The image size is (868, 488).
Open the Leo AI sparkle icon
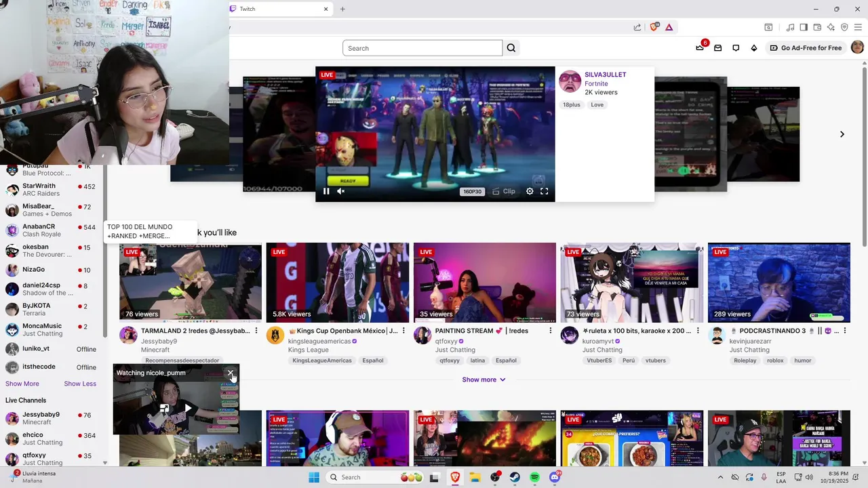tap(831, 27)
